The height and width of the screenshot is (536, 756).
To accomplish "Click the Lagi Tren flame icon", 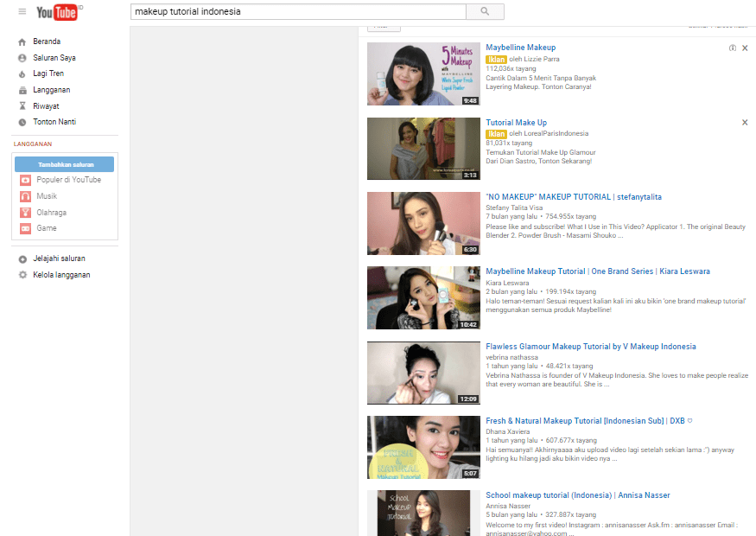I will [x=22, y=73].
